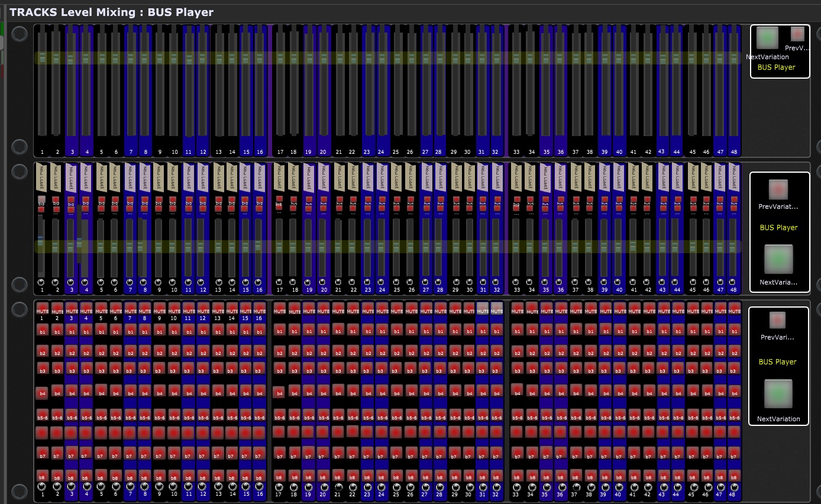Screen dimensions: 821x504
Task: Mute track 17
Action: click(x=280, y=309)
